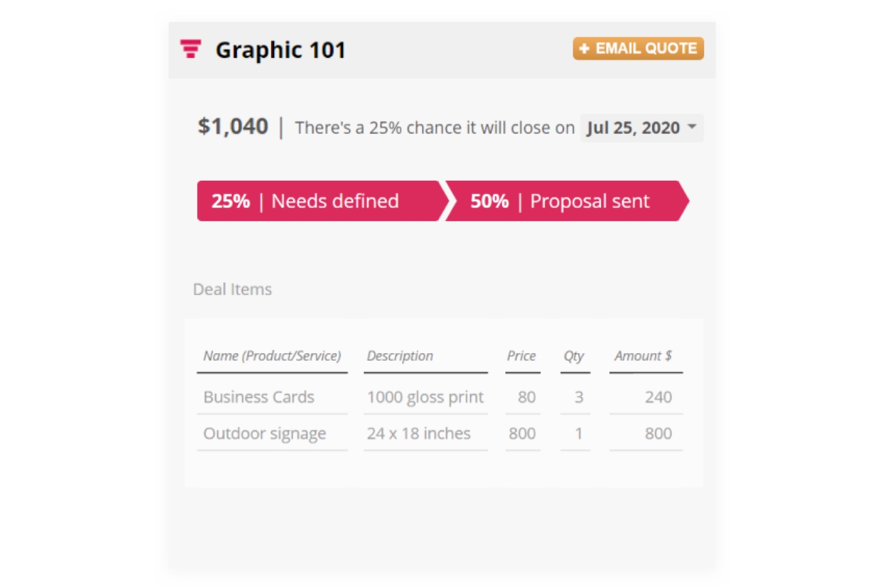Click the price 800 field
Image resolution: width=883 pixels, height=588 pixels.
coord(523,434)
